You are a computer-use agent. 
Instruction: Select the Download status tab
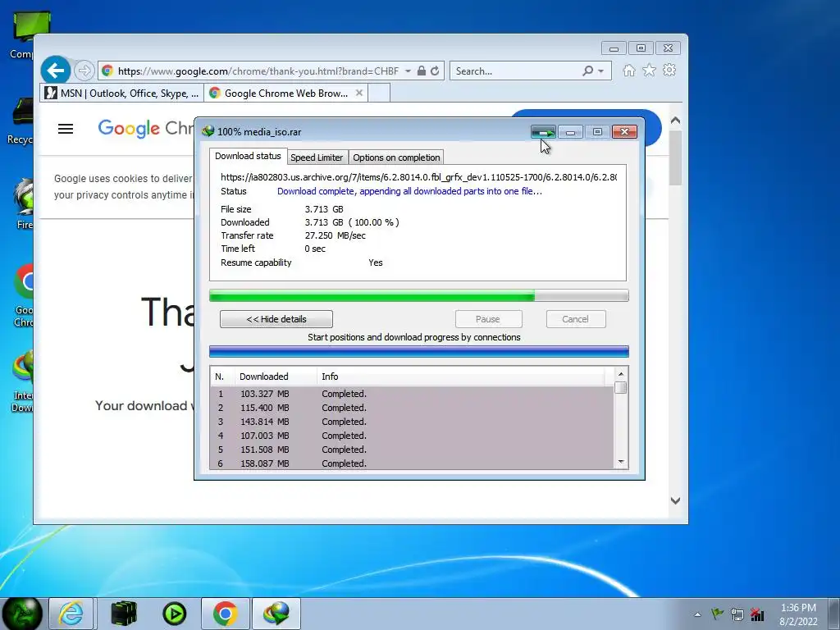click(x=248, y=156)
